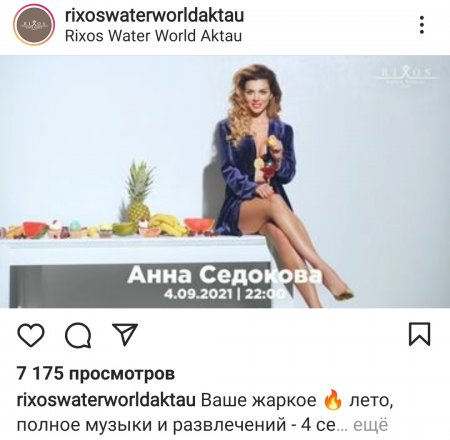Go to rixoswaterworldaktau profile from the header
This screenshot has width=450, height=440.
pyautogui.click(x=154, y=15)
